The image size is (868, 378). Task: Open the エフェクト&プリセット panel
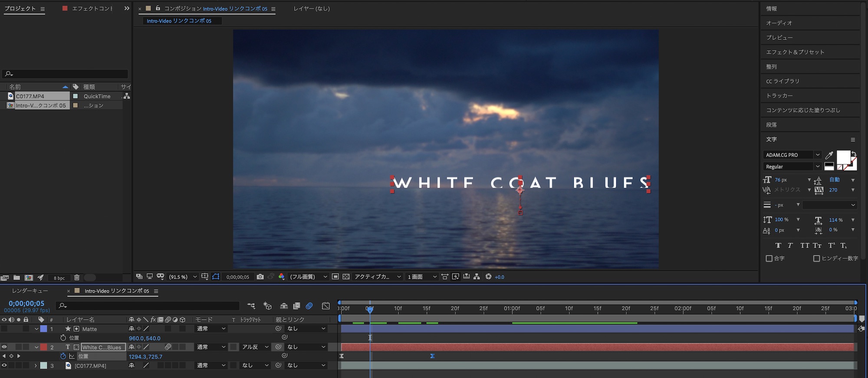click(795, 52)
